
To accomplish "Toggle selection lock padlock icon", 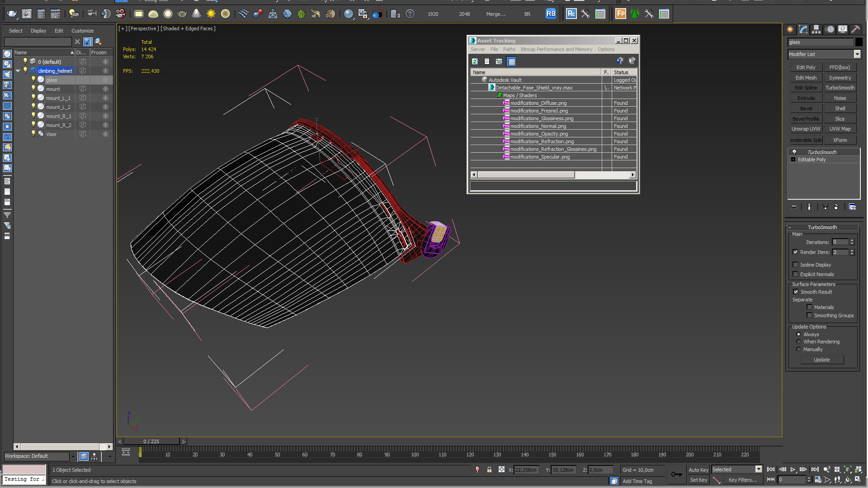I will (x=489, y=470).
